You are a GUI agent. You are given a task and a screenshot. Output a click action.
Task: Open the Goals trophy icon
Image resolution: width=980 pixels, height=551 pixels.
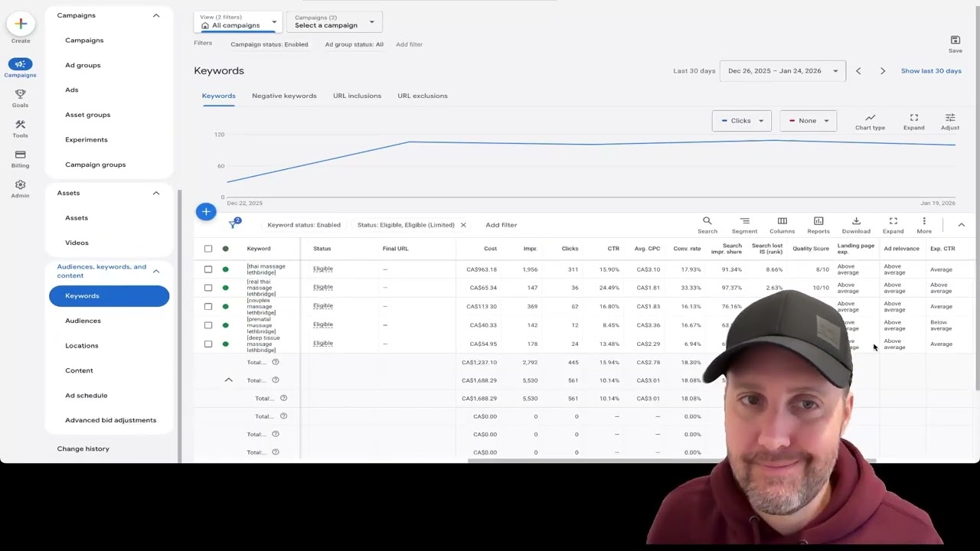coord(21,94)
